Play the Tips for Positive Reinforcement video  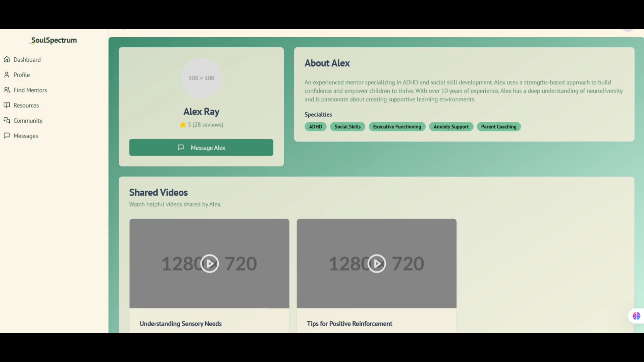coord(377,263)
